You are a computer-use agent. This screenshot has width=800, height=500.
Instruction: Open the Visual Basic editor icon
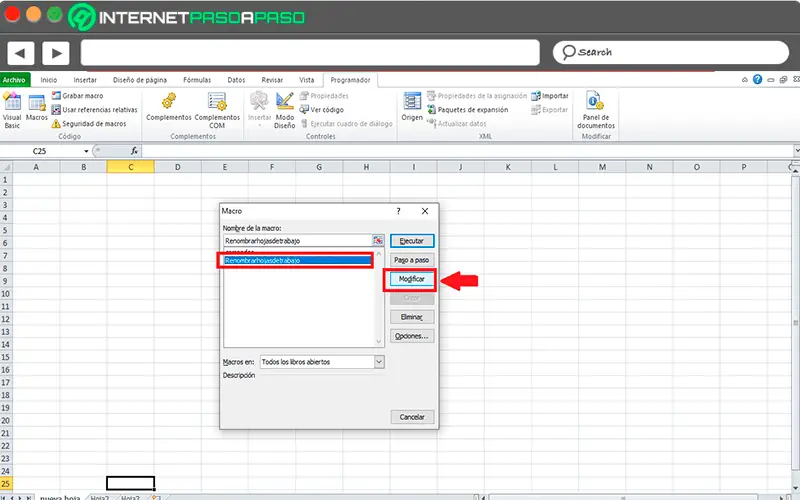[12, 110]
